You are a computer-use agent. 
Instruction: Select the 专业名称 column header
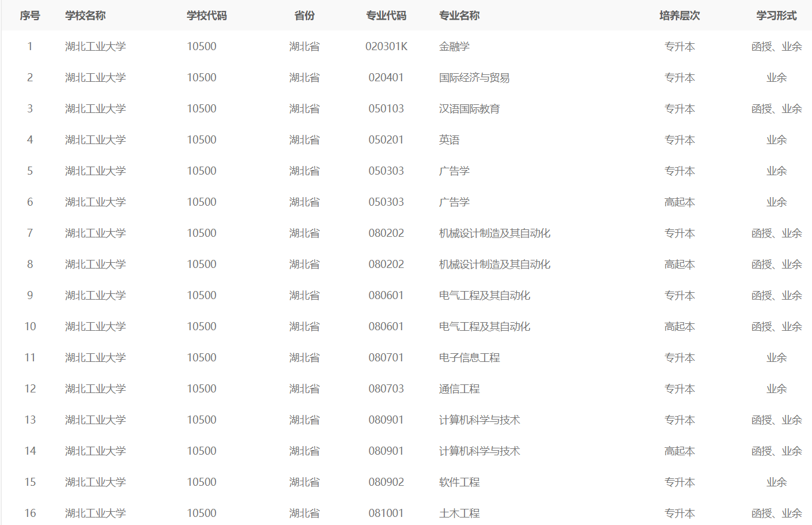click(459, 16)
